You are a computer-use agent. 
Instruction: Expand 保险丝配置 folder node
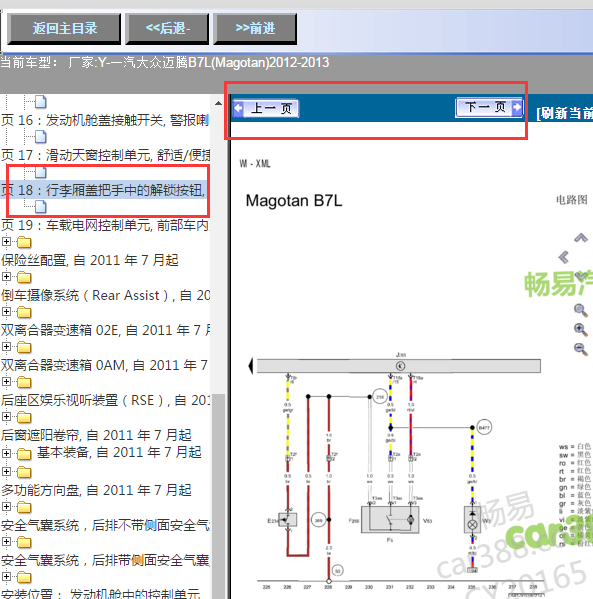tap(6, 241)
